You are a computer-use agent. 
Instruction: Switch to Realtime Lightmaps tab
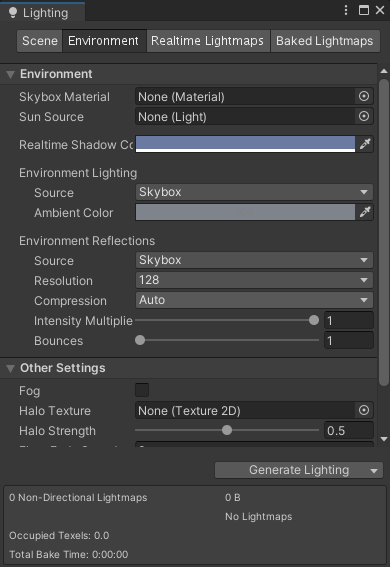[x=208, y=41]
